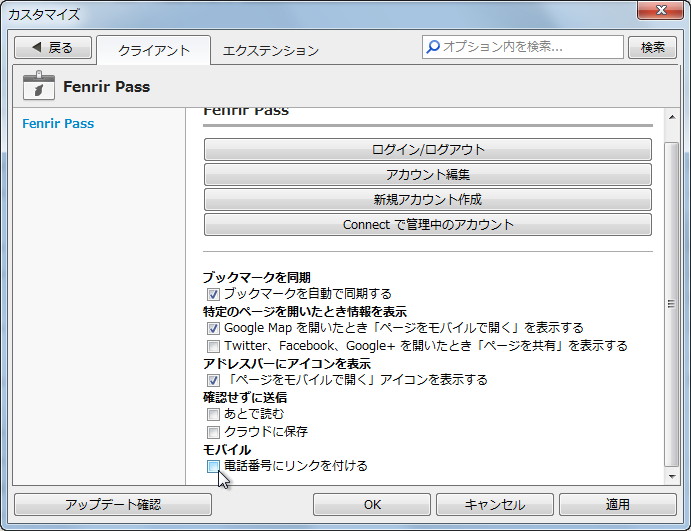The width and height of the screenshot is (691, 531).
Task: Click the ブックマークを同期 section heading
Action: [x=257, y=277]
